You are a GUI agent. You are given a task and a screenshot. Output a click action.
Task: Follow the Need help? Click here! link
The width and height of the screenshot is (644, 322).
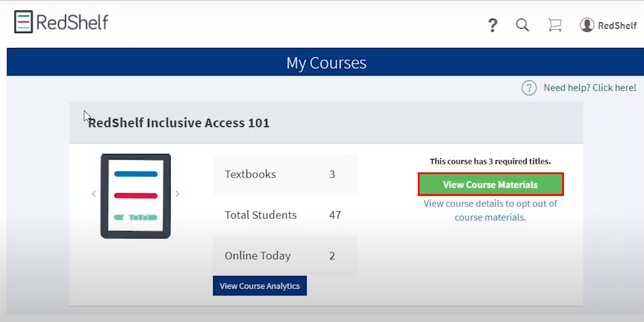(x=590, y=87)
